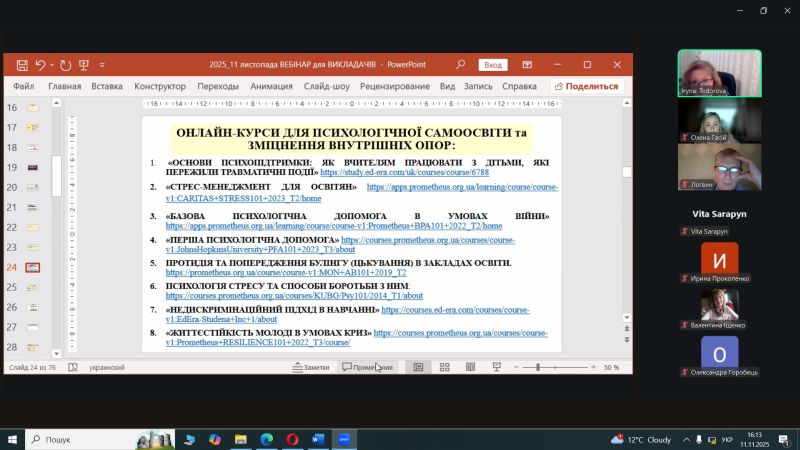Select slide 24 thumbnail in slide panel
Screen dimensions: 800x450
[33, 267]
